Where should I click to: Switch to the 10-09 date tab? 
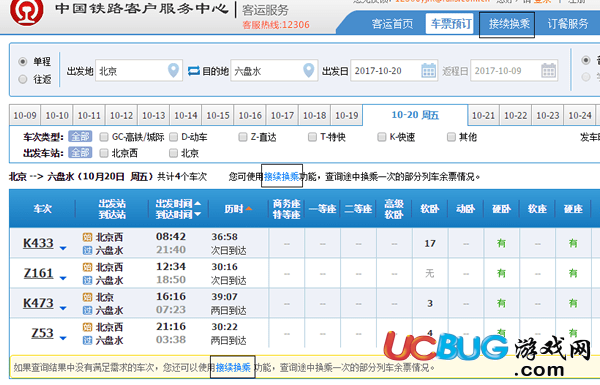point(25,115)
